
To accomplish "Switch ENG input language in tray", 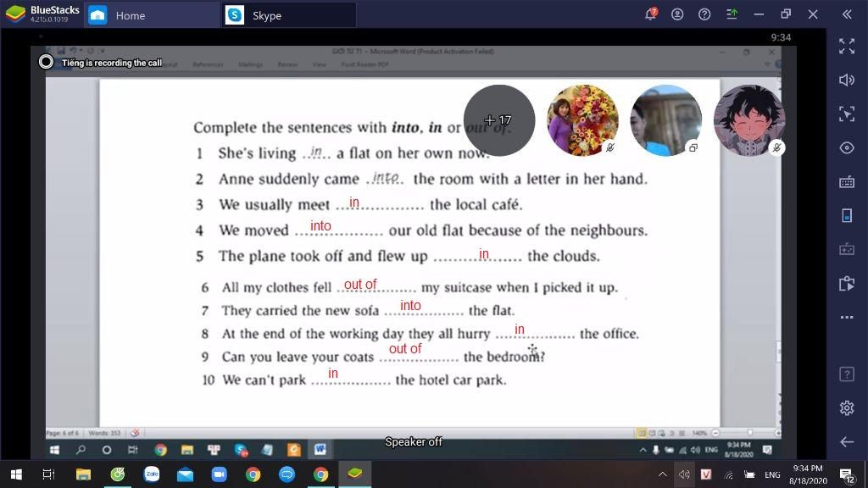I will coord(772,474).
